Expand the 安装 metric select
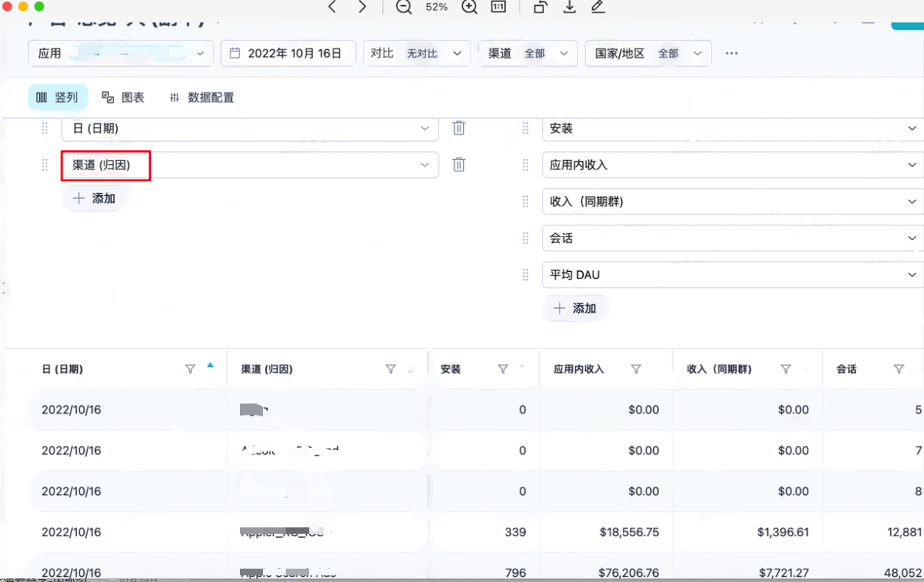Viewport: 924px width, 582px height. tap(733, 128)
